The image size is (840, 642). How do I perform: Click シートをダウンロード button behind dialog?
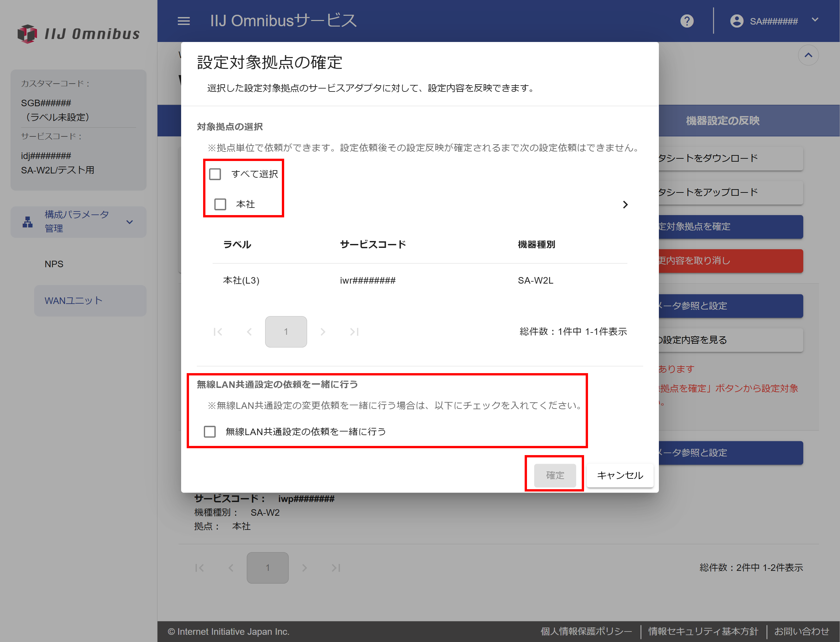coord(731,158)
